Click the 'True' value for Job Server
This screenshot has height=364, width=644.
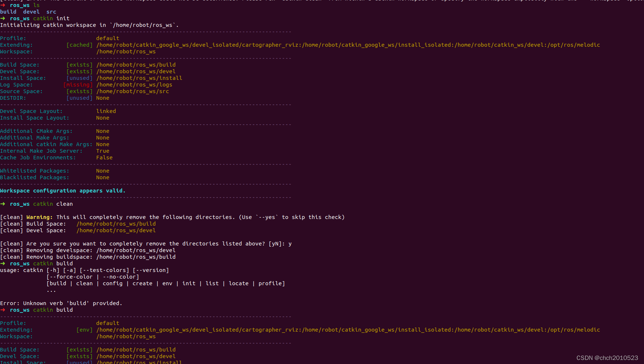pyautogui.click(x=103, y=151)
